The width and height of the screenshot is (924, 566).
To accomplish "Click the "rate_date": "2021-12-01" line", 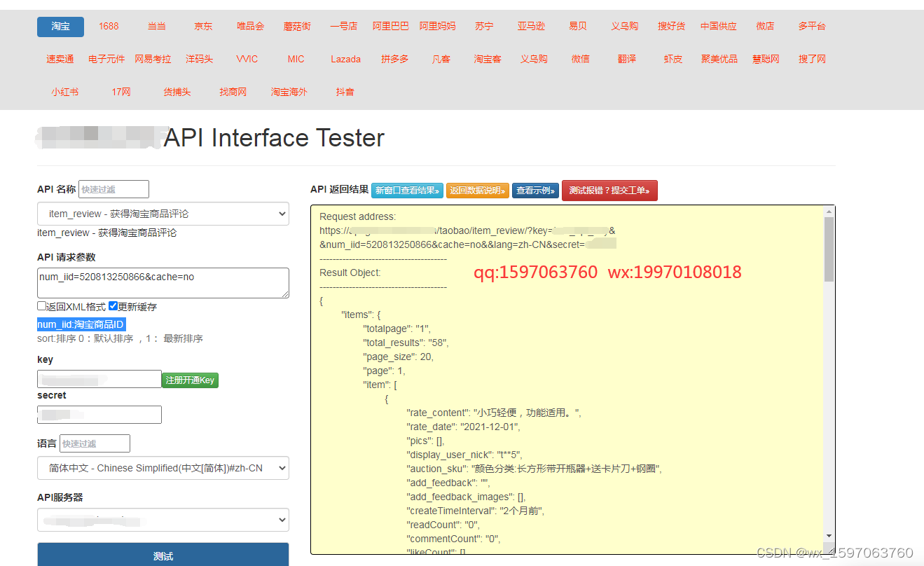I will (464, 427).
